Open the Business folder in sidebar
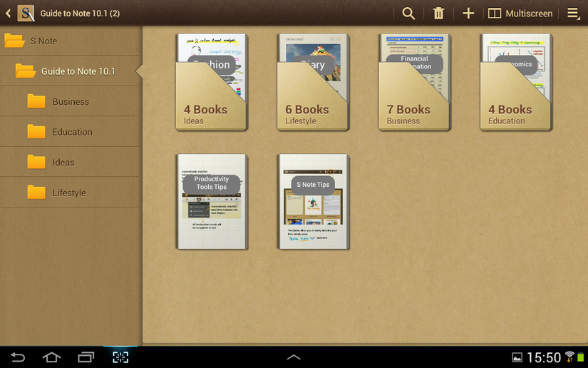Viewport: 588px width, 368px height. pos(70,101)
